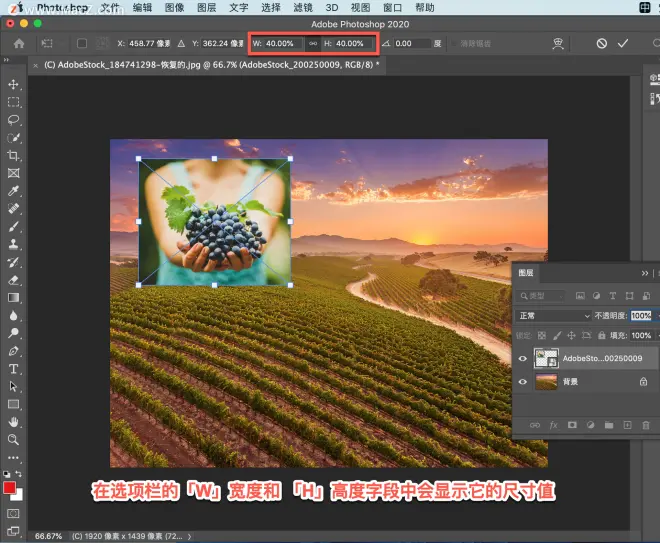This screenshot has width=660, height=543.
Task: Filter layers by pixel layers
Action: [580, 296]
